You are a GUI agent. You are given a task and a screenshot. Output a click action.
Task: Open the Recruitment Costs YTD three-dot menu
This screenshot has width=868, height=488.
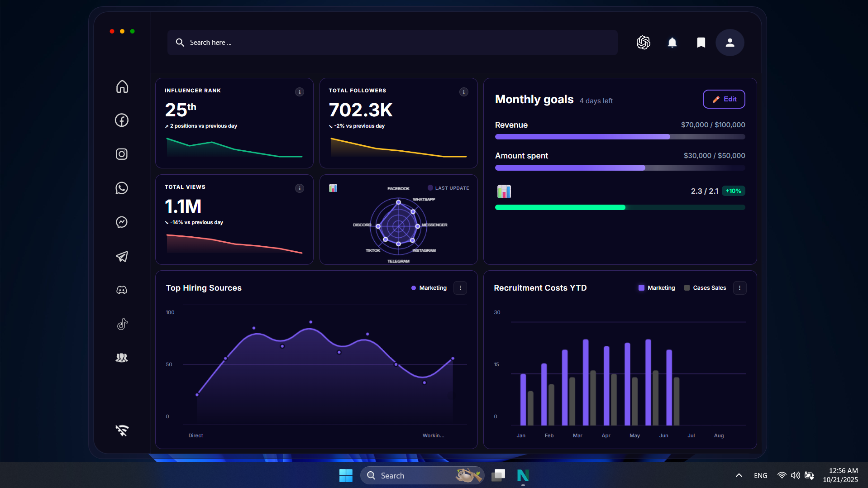[739, 287]
